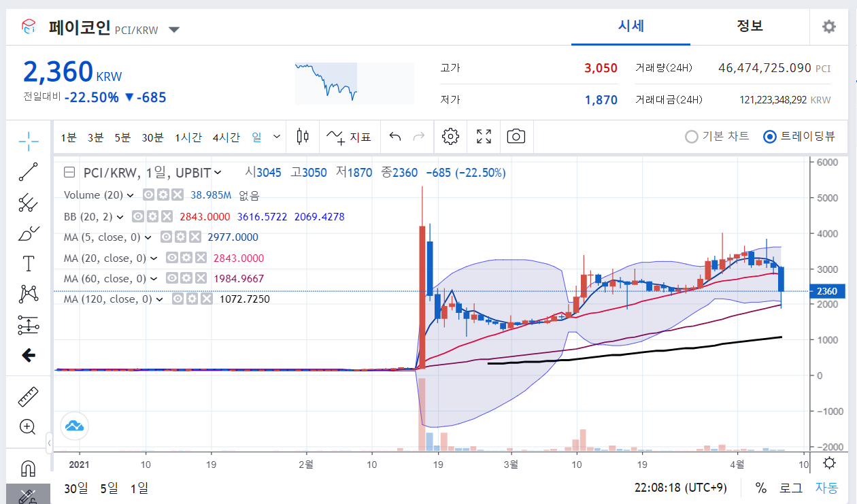Hide the MA (5, close, 0) indicator

[166, 237]
